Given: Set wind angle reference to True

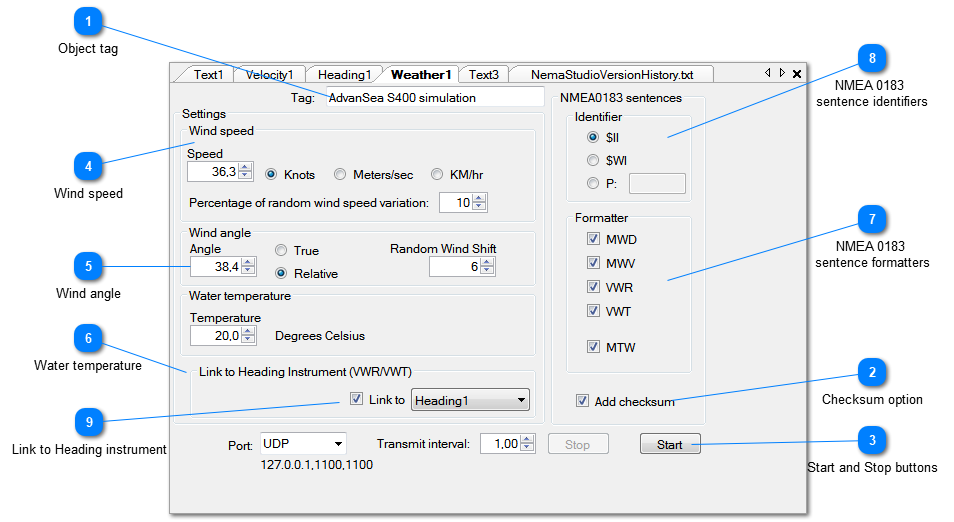Looking at the screenshot, I should click(281, 250).
